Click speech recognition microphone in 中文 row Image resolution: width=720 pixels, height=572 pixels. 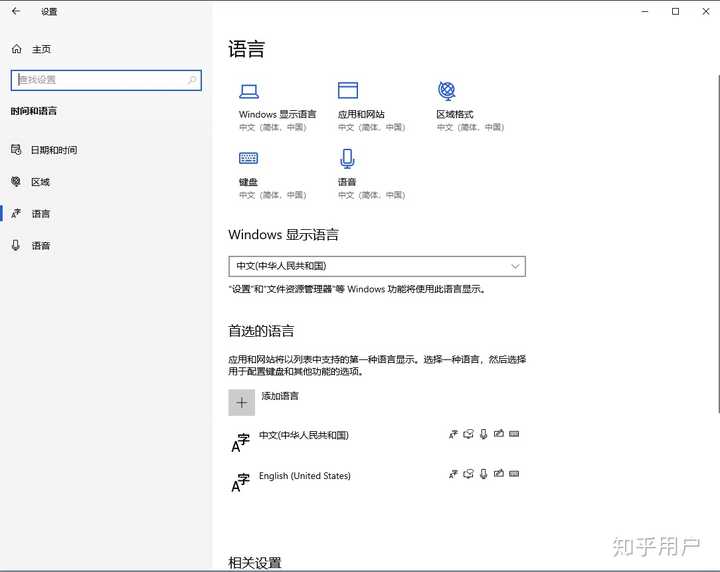pyautogui.click(x=484, y=434)
